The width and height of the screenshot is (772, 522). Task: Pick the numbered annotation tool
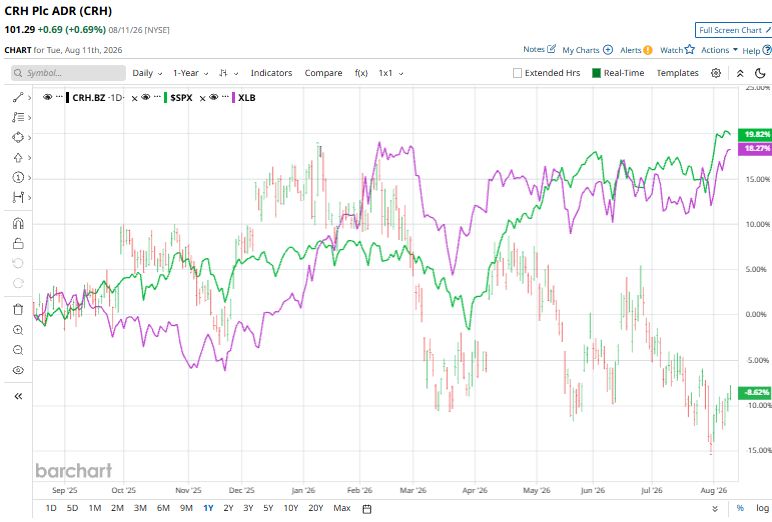coord(18,177)
